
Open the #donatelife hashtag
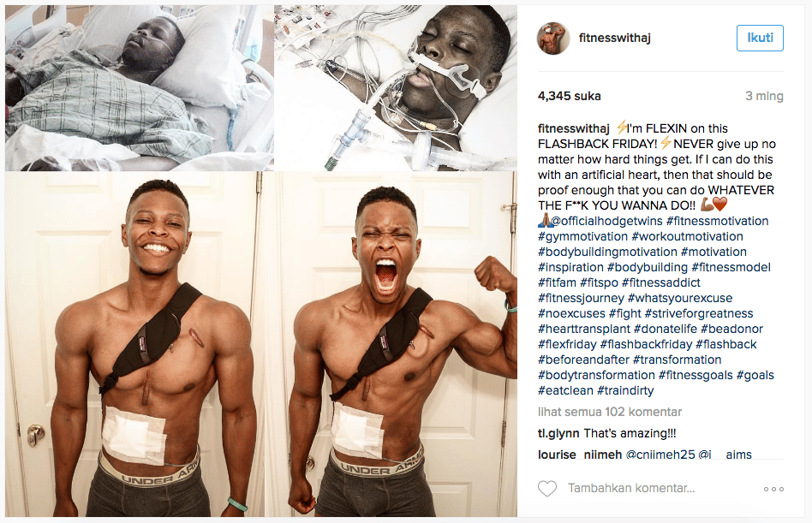(666, 329)
